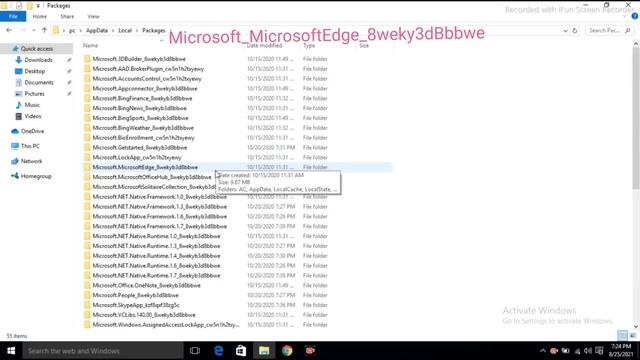Click the Search Packages input field

coord(609,31)
